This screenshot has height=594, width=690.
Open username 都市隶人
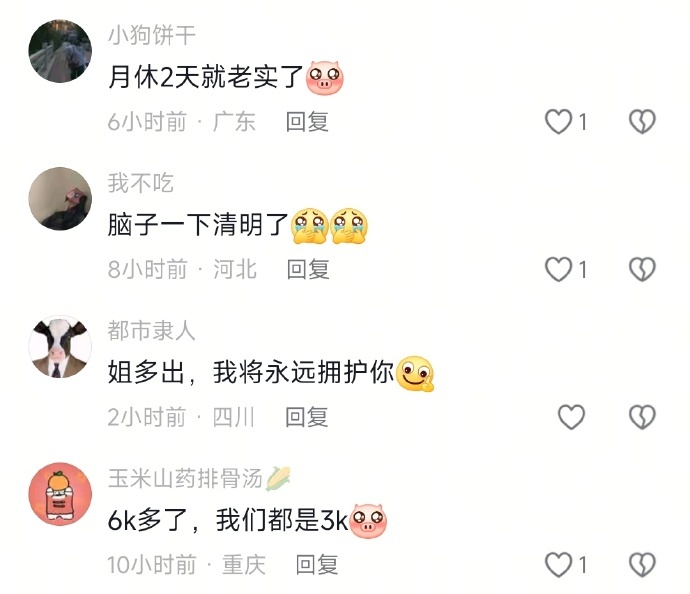pos(152,330)
